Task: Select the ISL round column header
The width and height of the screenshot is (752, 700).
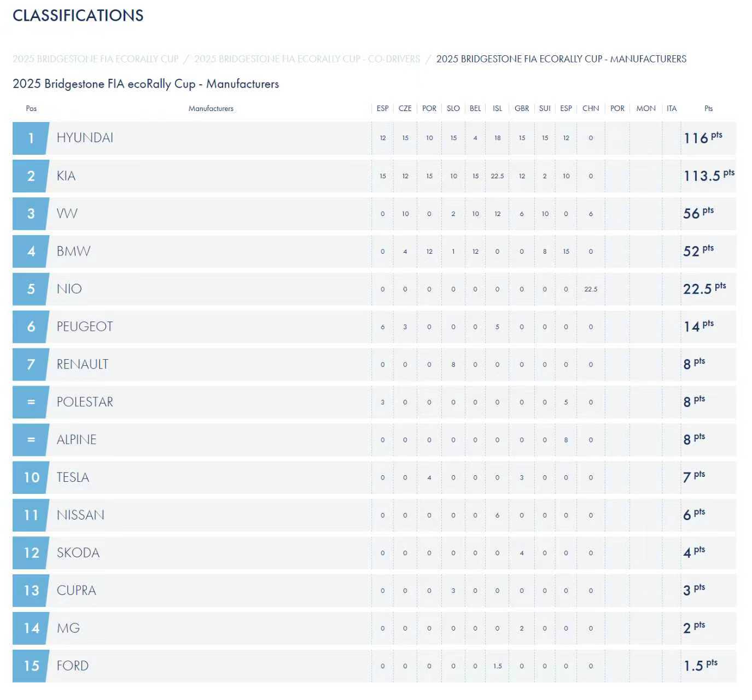Action: tap(497, 108)
